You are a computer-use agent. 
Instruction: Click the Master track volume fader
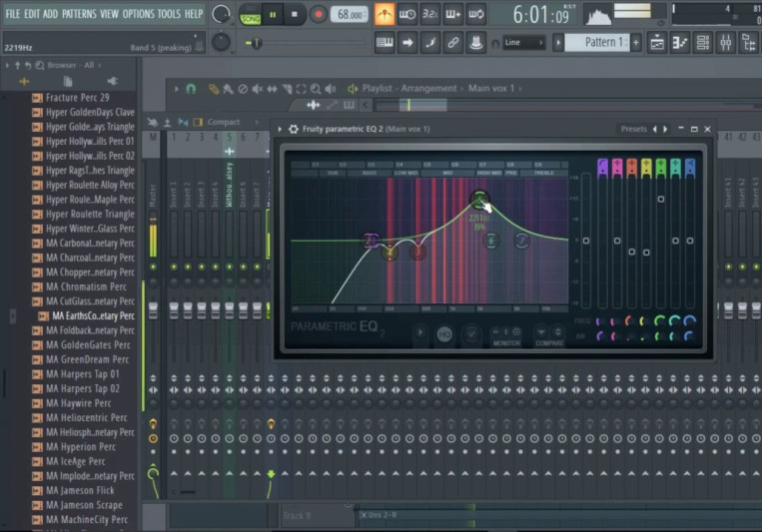pos(153,310)
